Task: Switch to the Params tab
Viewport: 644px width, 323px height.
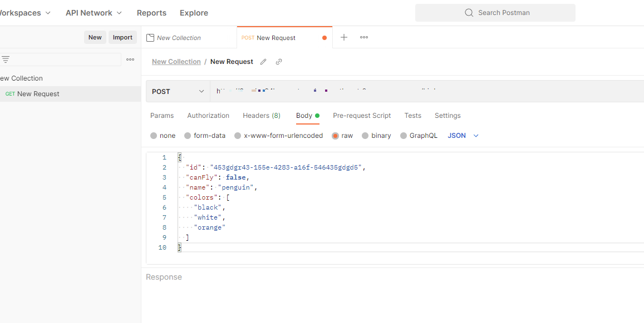Action: (162, 116)
